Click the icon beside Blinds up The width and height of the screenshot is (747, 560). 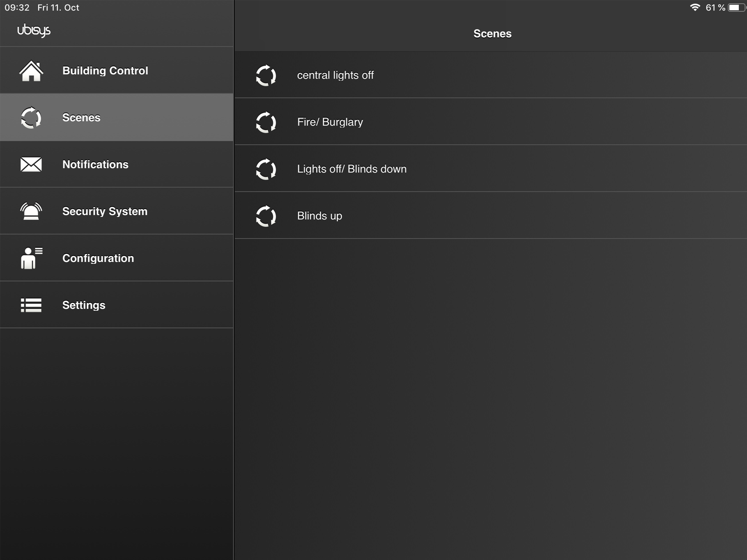266,216
